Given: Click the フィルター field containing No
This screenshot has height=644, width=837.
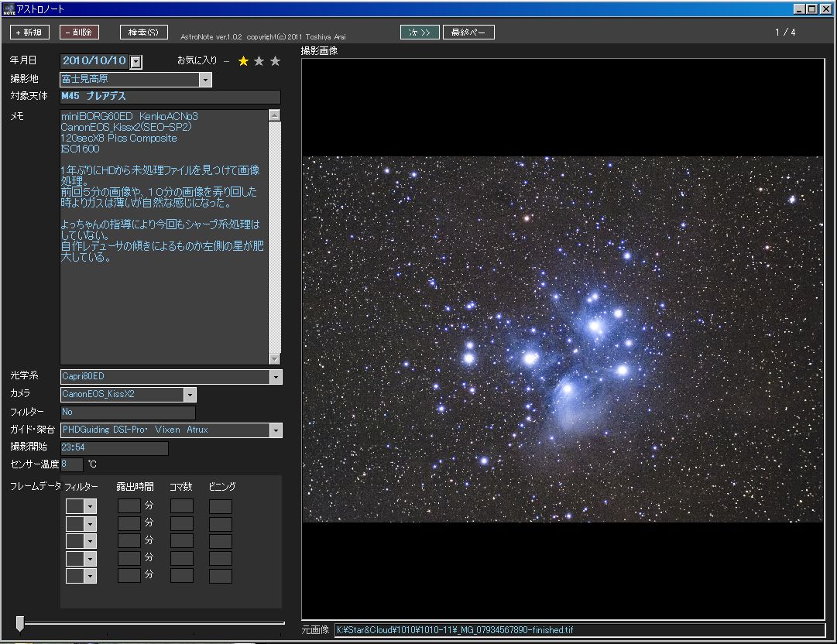Looking at the screenshot, I should [128, 413].
